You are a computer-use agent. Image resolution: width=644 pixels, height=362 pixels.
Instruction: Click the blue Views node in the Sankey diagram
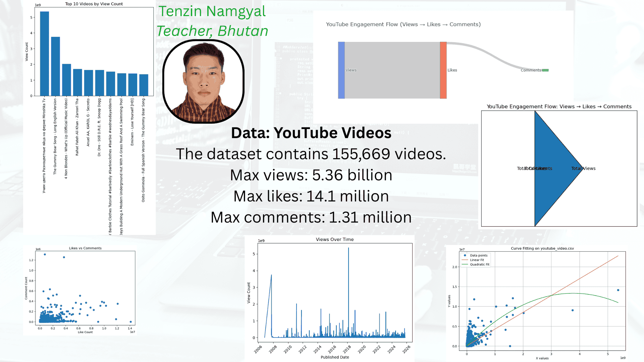point(341,70)
